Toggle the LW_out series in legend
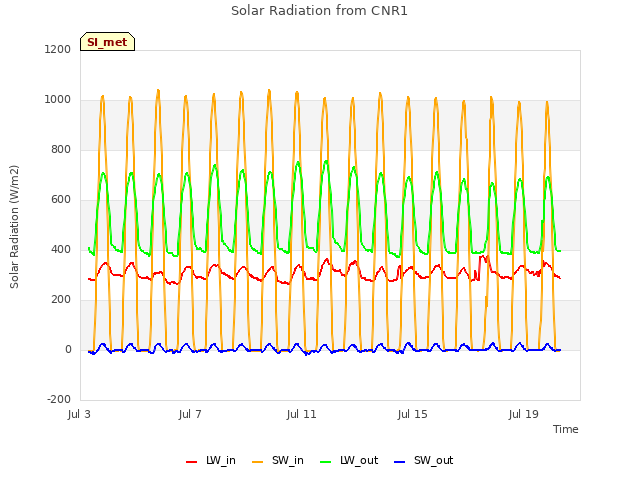The height and width of the screenshot is (480, 640). pos(349,461)
